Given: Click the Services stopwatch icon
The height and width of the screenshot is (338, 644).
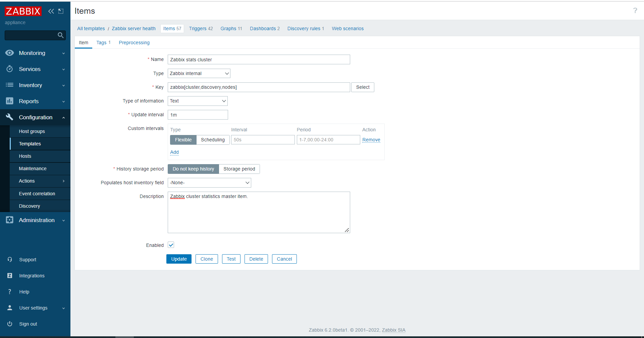Looking at the screenshot, I should (x=10, y=69).
